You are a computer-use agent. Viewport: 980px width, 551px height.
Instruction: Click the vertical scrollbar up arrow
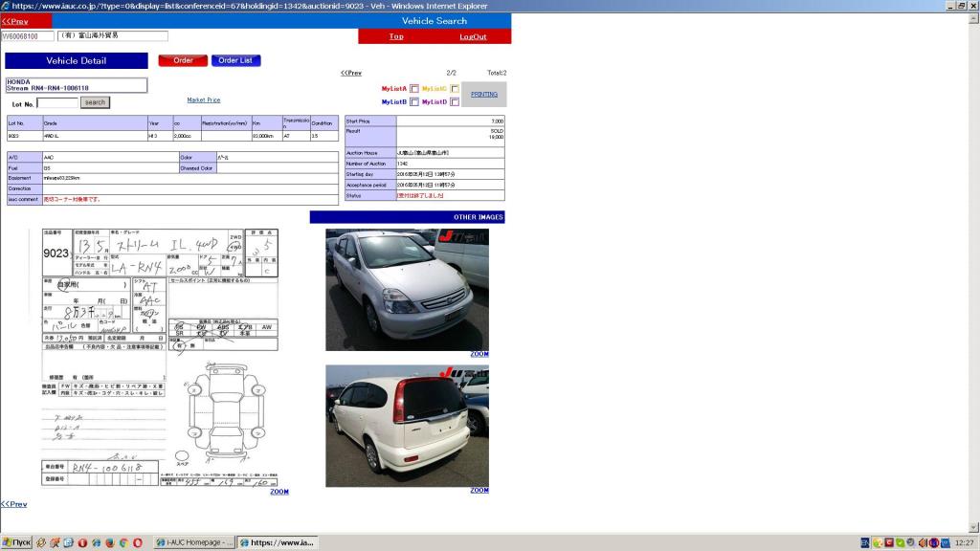coord(973,17)
